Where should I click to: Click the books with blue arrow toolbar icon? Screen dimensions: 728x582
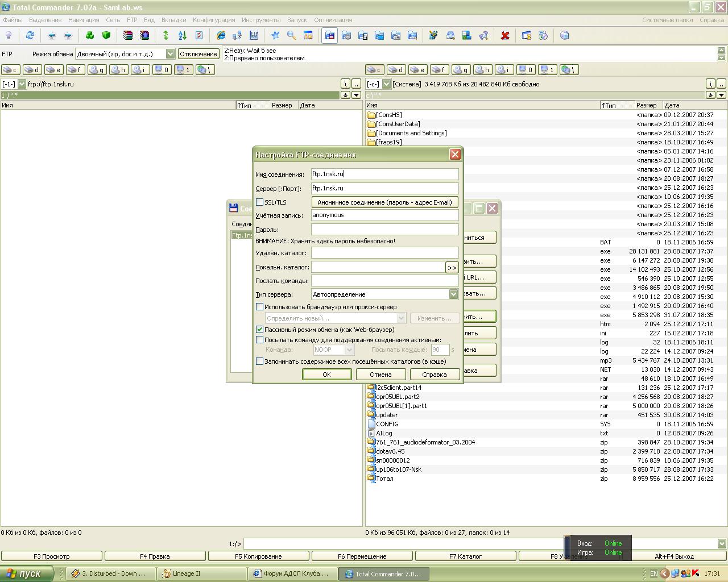(x=144, y=35)
